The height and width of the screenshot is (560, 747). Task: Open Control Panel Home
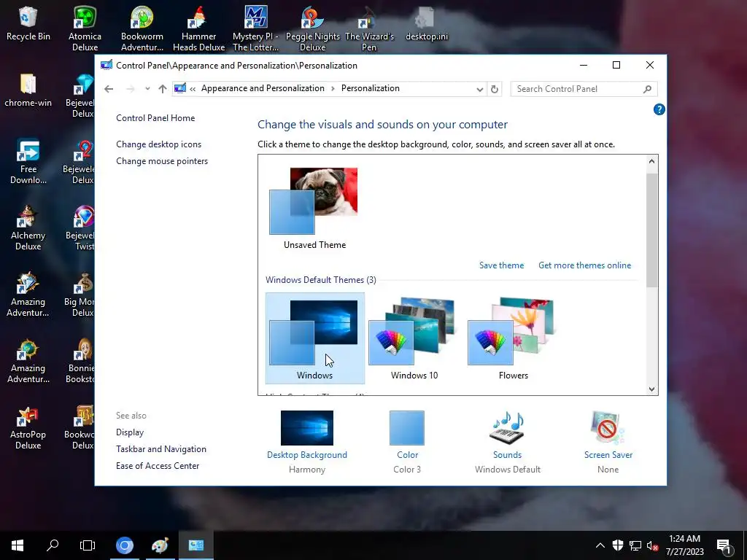point(155,118)
